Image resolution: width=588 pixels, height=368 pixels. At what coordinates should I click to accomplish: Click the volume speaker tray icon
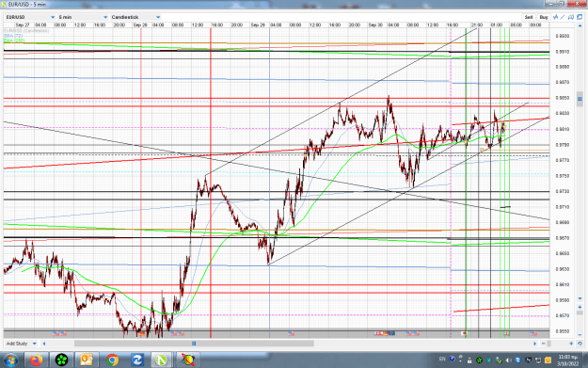tap(508, 360)
